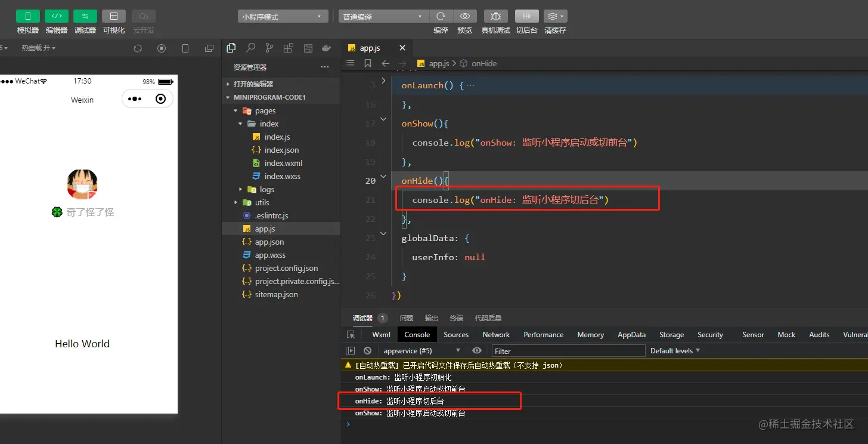Collapse the MINIPROGRAM-CODE1 project tree
This screenshot has height=444, width=868.
point(281,97)
